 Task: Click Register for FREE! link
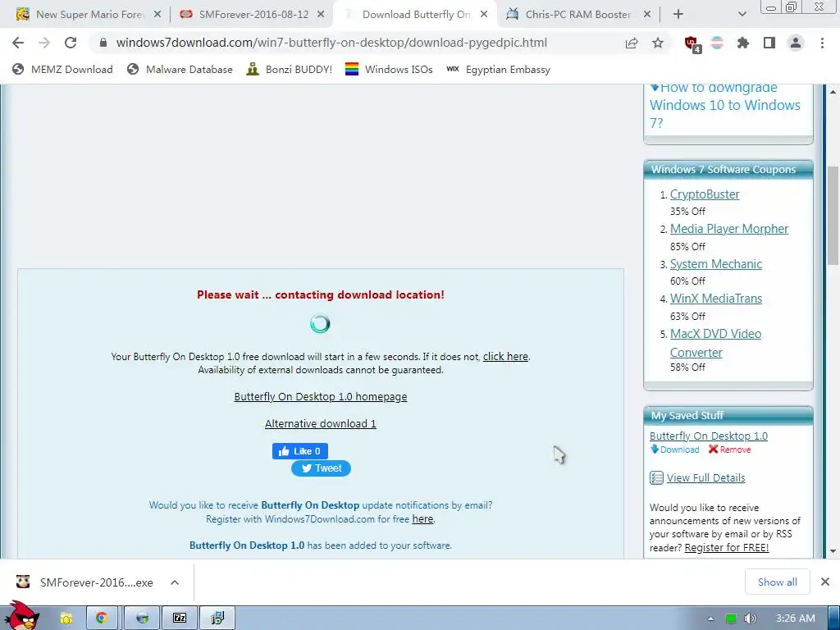pos(727,547)
